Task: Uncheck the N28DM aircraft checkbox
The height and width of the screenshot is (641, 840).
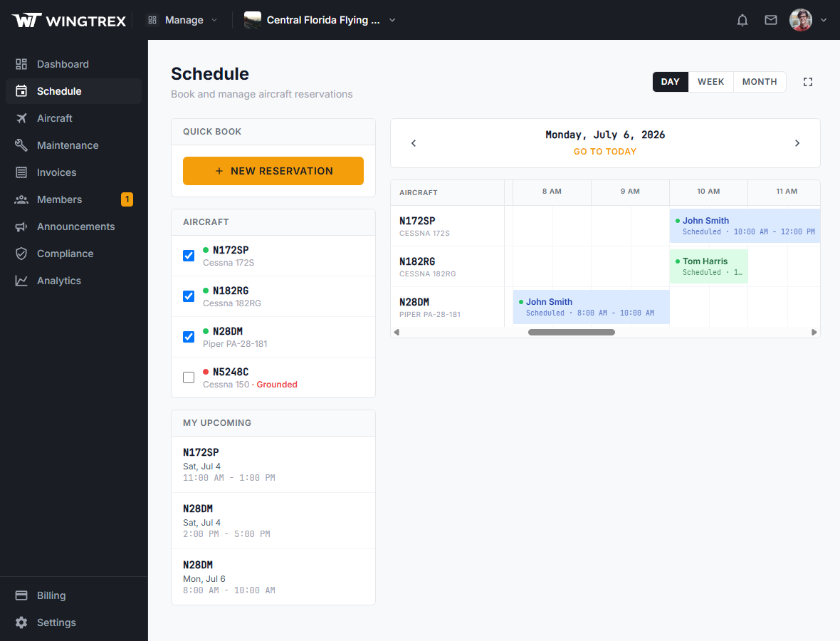Action: pos(189,337)
